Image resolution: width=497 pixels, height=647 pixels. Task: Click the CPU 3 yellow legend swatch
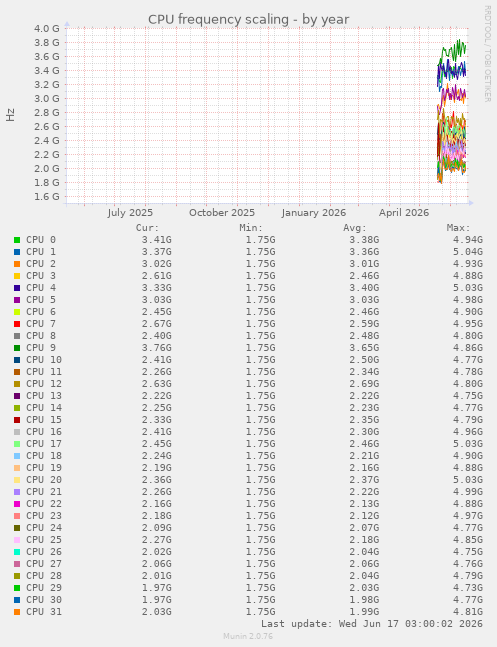point(17,276)
